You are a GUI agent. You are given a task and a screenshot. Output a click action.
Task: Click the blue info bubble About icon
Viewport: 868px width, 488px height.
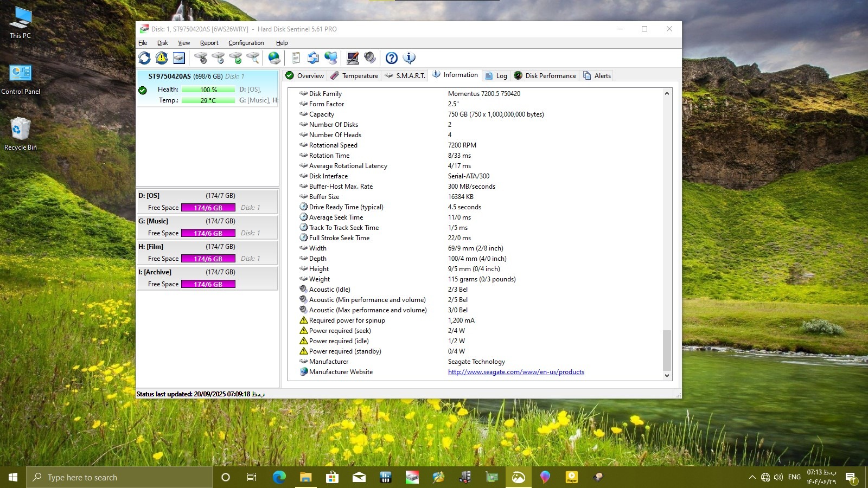point(409,58)
